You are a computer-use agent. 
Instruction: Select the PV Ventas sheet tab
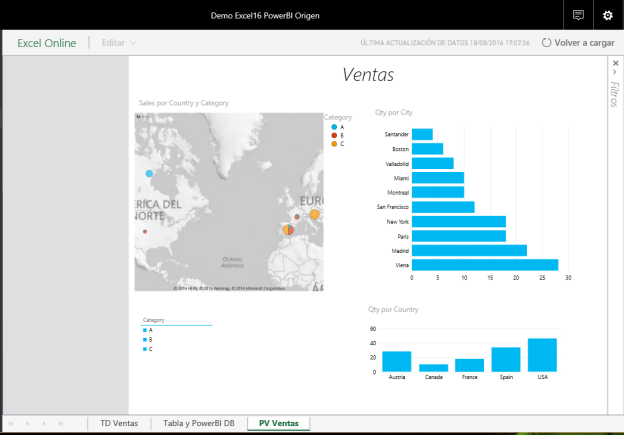click(x=279, y=424)
